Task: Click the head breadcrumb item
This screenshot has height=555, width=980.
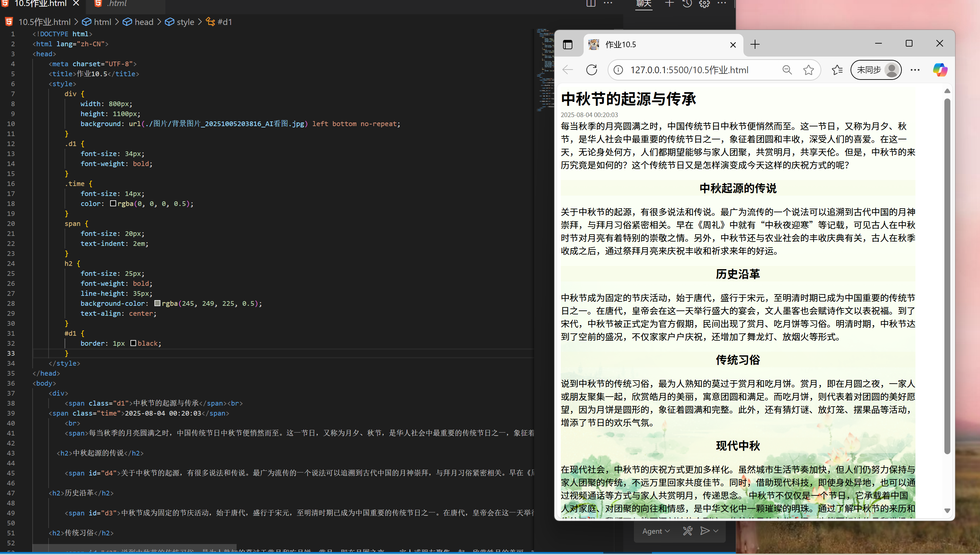Action: [144, 22]
